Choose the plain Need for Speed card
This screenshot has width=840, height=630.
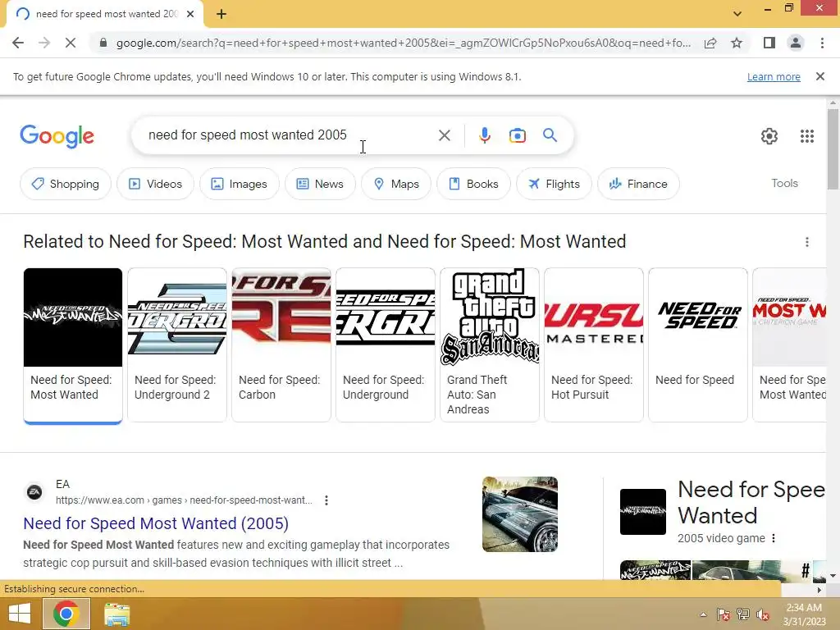click(x=698, y=345)
